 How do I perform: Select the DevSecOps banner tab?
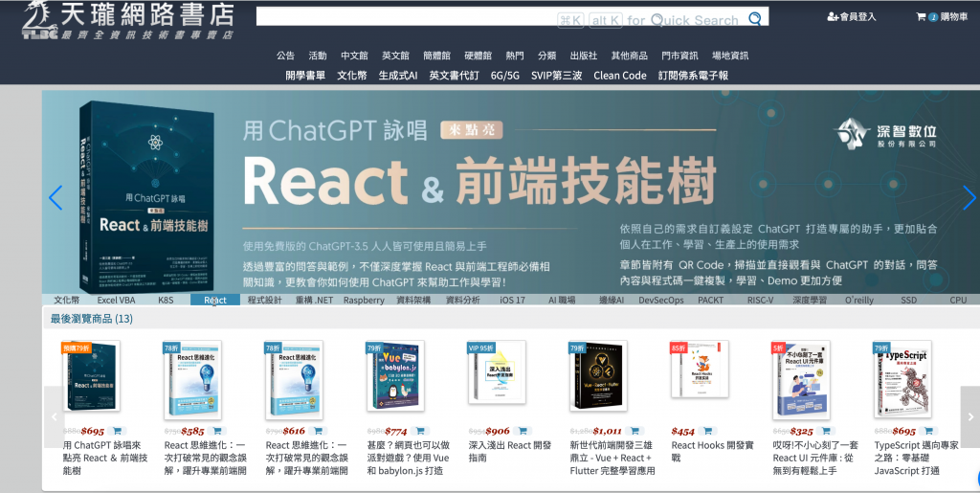661,300
